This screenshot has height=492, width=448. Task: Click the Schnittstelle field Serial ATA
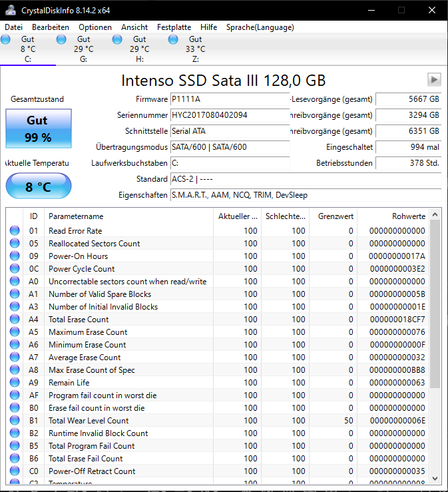[x=230, y=131]
